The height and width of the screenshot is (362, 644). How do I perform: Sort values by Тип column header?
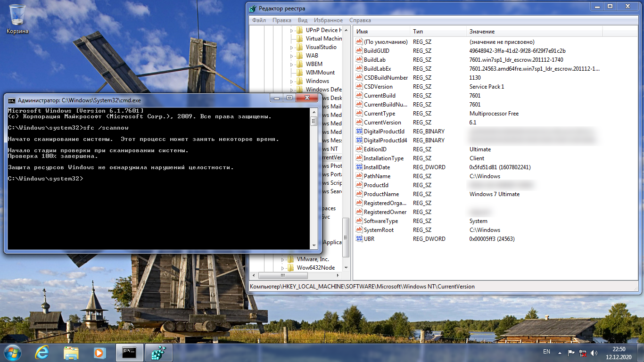(438, 32)
